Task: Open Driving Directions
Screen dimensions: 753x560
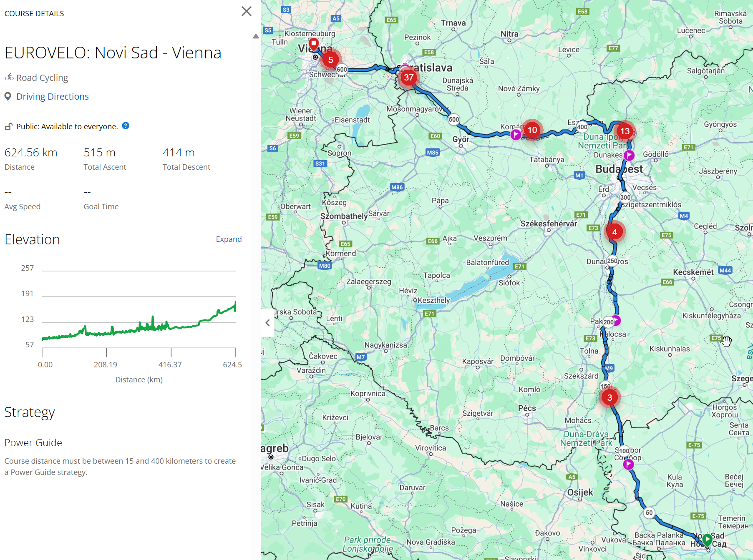Action: [x=53, y=96]
